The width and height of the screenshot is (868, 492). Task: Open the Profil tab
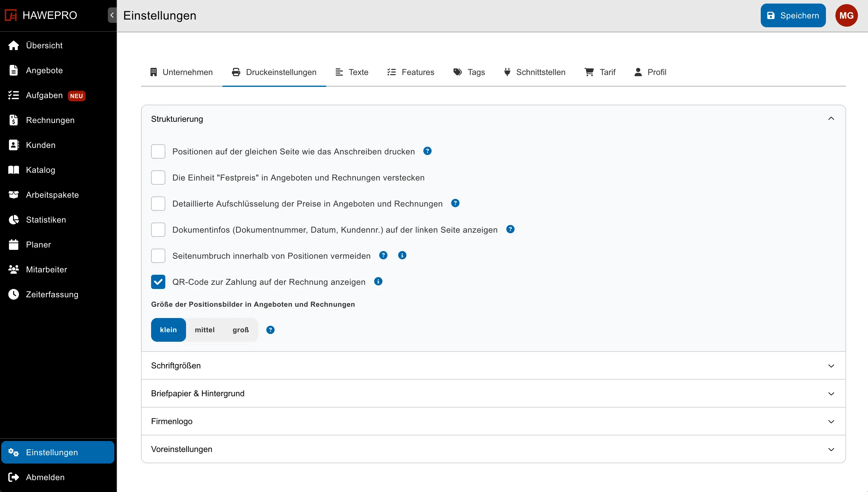click(650, 72)
